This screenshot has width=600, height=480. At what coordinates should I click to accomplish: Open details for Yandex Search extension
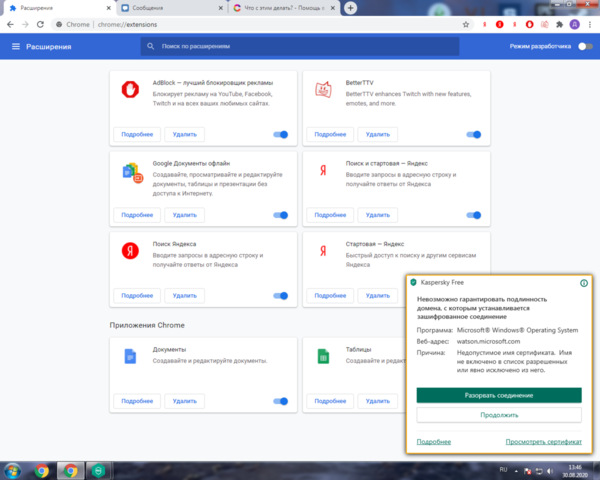pos(137,296)
